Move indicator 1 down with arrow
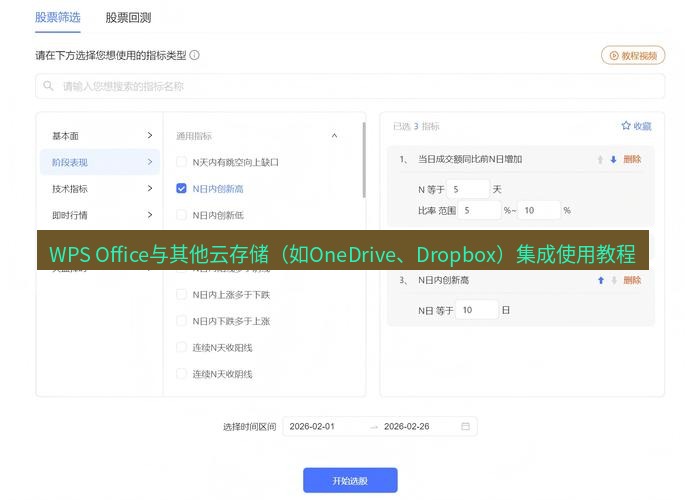Screen dimensions: 685x500 tap(613, 159)
